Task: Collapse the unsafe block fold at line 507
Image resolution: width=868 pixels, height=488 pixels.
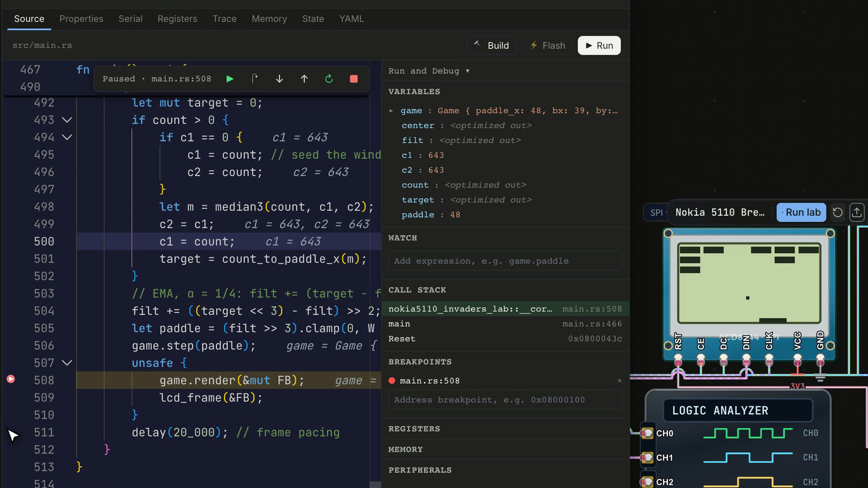Action: [67, 363]
